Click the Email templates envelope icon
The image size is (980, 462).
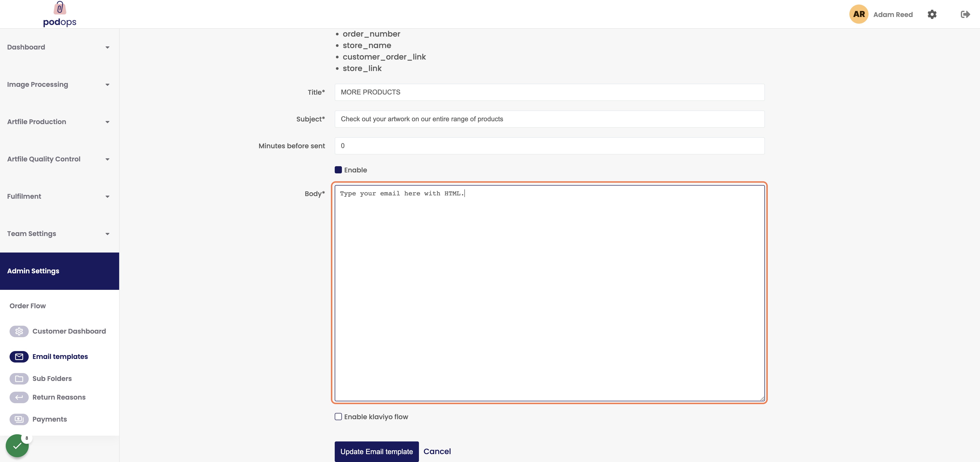pyautogui.click(x=19, y=357)
